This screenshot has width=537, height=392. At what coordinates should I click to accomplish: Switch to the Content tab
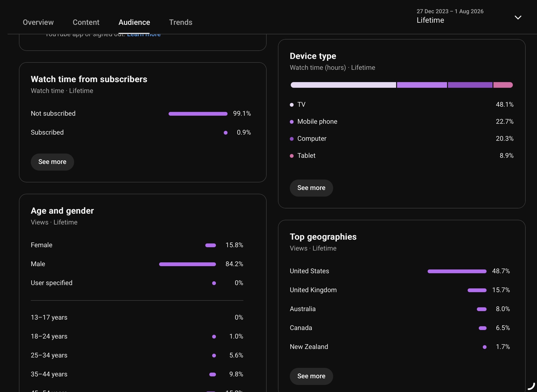(x=86, y=22)
